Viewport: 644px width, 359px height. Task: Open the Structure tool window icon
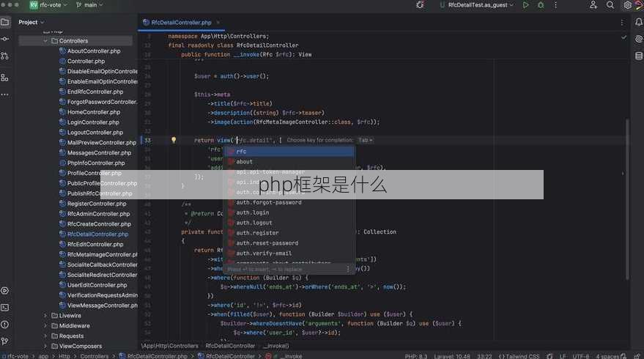click(x=5, y=77)
